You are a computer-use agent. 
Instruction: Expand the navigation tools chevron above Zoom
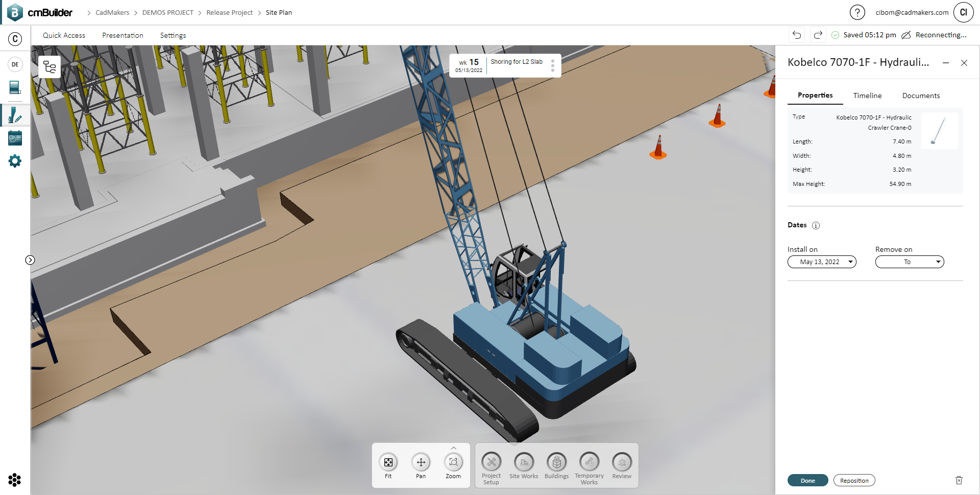[x=454, y=448]
